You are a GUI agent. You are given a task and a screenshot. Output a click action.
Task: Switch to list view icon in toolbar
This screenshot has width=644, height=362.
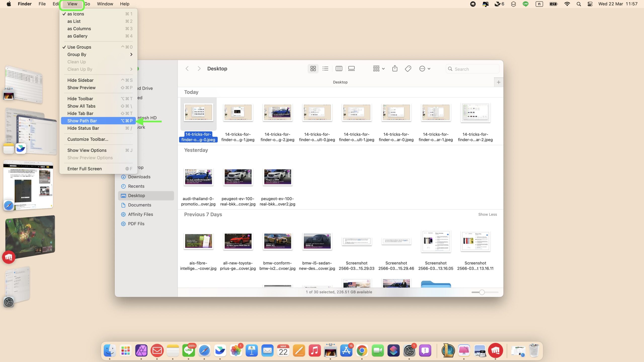[x=325, y=69]
